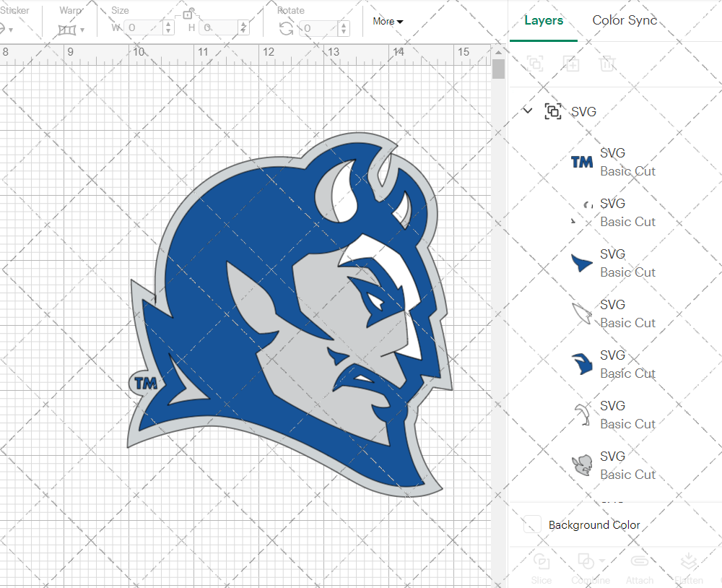This screenshot has height=588, width=722.
Task: Collapse the SVG layer group
Action: pos(526,112)
